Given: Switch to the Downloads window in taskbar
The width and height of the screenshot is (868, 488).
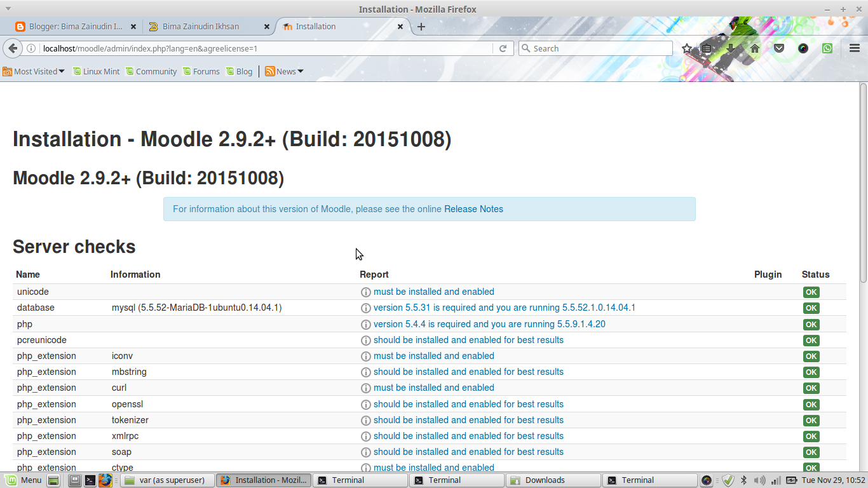Looking at the screenshot, I should click(552, 480).
